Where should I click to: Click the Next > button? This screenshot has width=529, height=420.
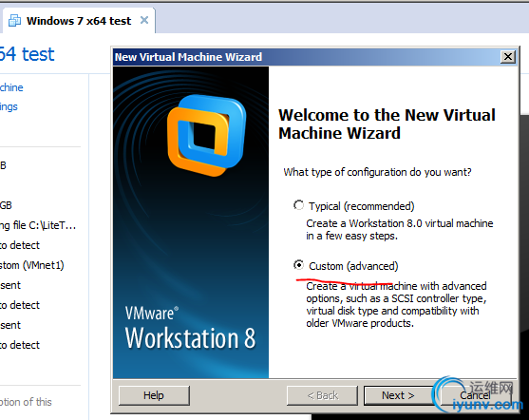(398, 395)
